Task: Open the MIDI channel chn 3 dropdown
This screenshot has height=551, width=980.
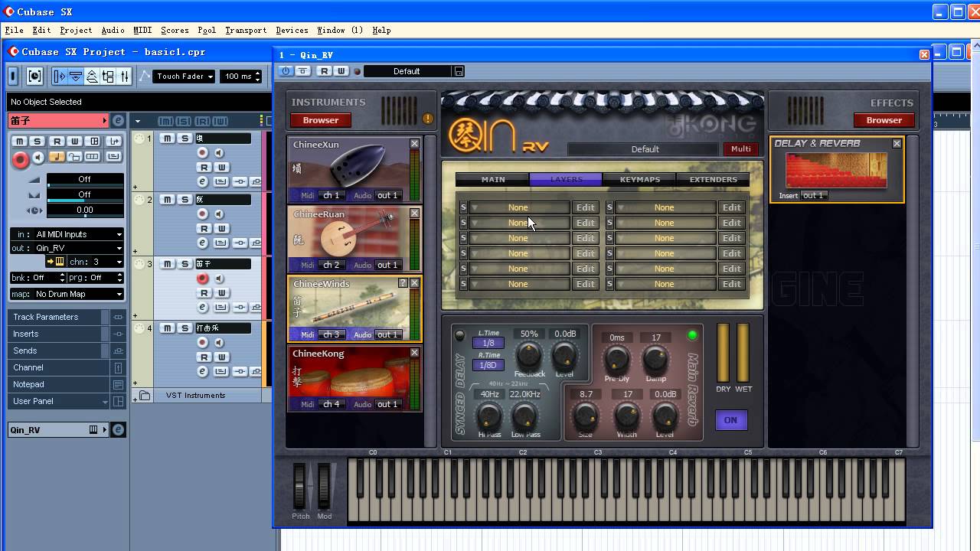Action: point(96,262)
